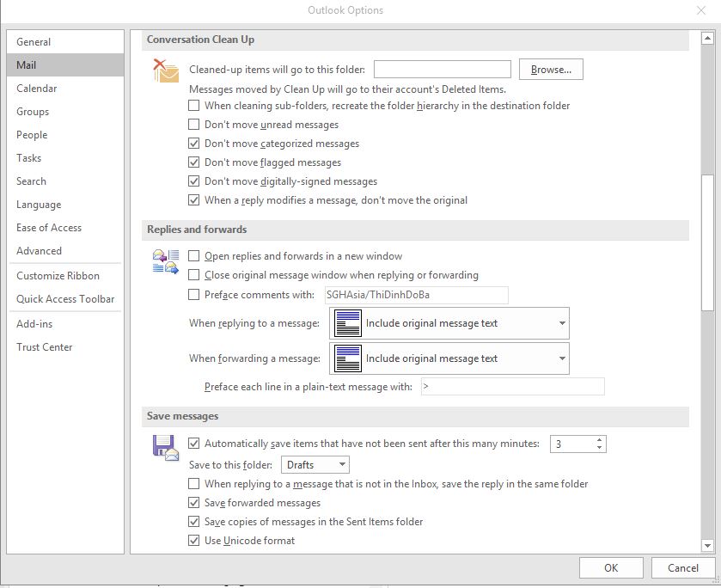Check Don't move unread messages

[194, 125]
